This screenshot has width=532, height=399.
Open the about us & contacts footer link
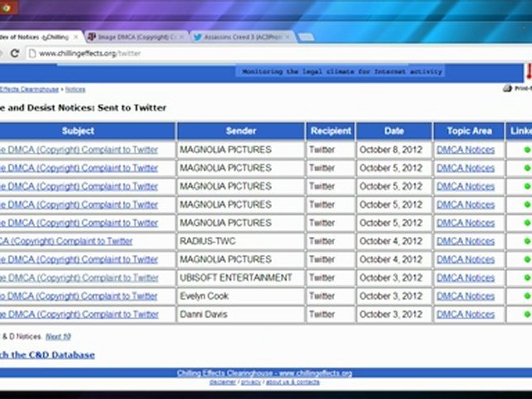(x=292, y=382)
